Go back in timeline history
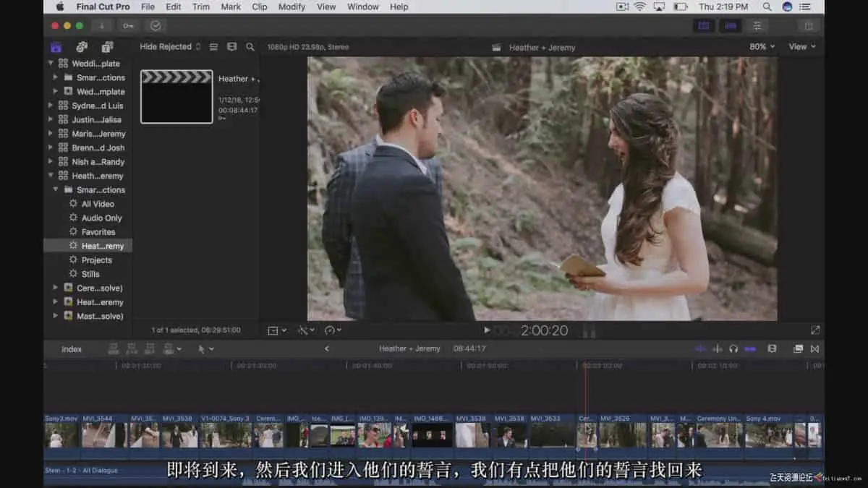This screenshot has width=868, height=488. (326, 349)
